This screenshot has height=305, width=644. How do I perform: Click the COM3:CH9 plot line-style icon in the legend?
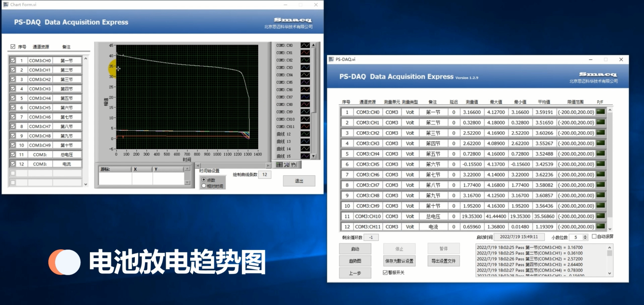point(305,112)
